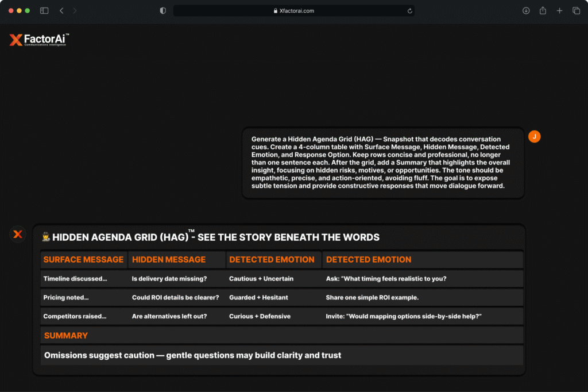Select the Hidden Message column header
Viewport: 588px width, 392px height.
coord(169,260)
